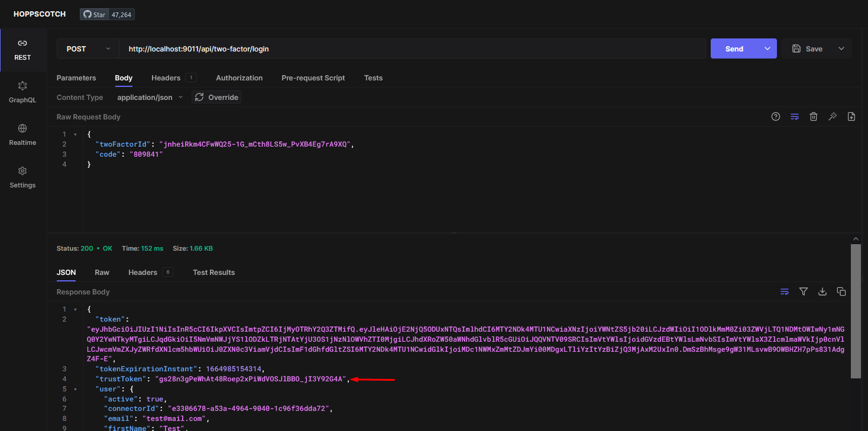Viewport: 868px width, 431px height.
Task: Click the HOPPSCOTCH logo text
Action: tap(40, 14)
